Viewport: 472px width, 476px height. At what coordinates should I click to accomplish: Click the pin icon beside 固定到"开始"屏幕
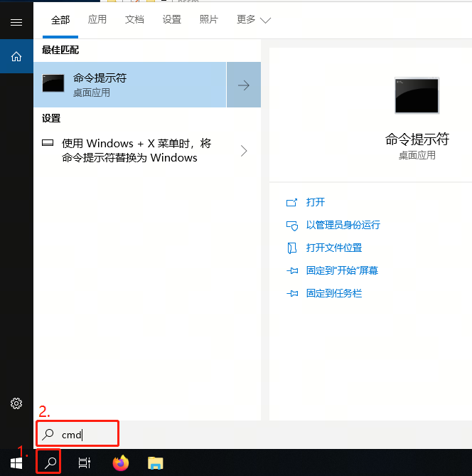(x=292, y=270)
